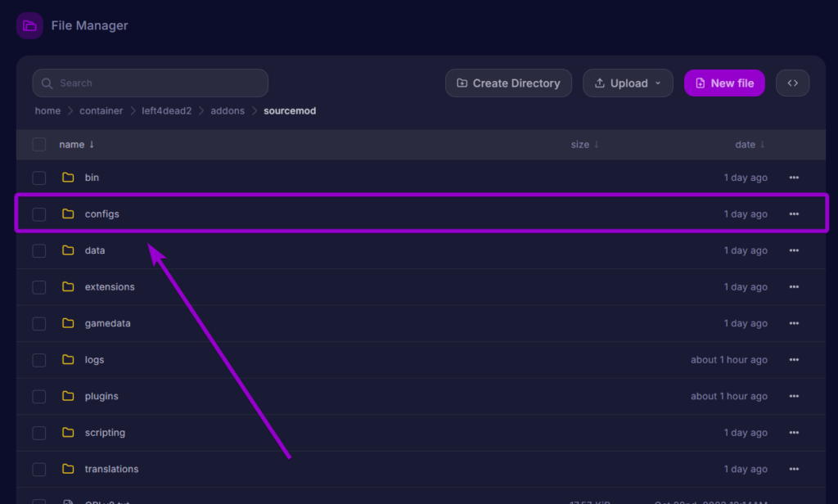
Task: Navigate to left4dead2 in breadcrumb
Action: pos(167,110)
